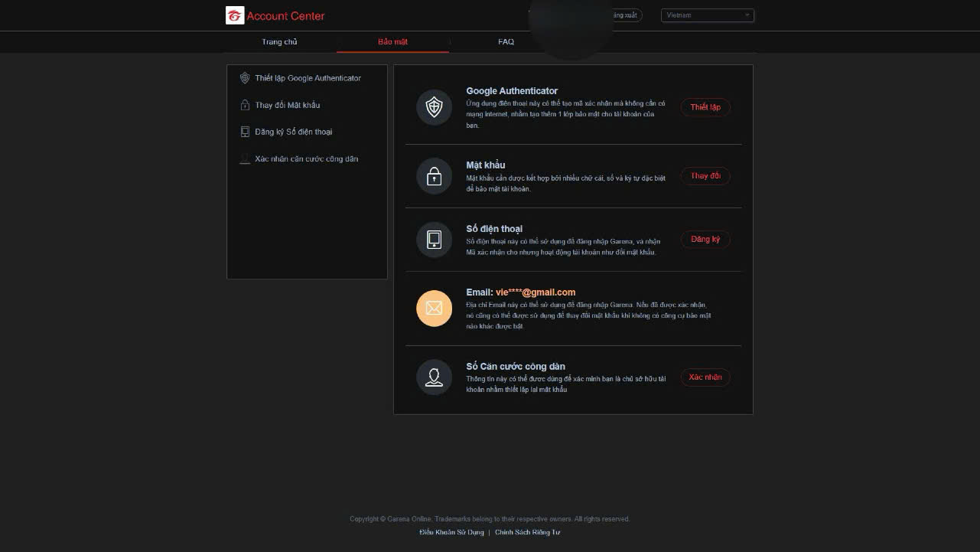Open the FAQ tab
Image resolution: width=980 pixels, height=552 pixels.
tap(506, 42)
